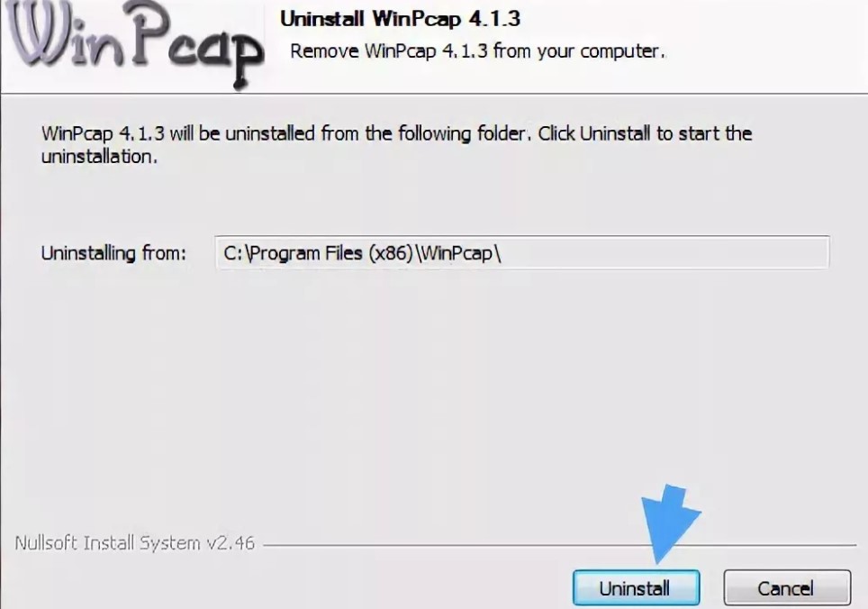
Task: Click the 'will be uninstalled' description paragraph
Action: 396,144
